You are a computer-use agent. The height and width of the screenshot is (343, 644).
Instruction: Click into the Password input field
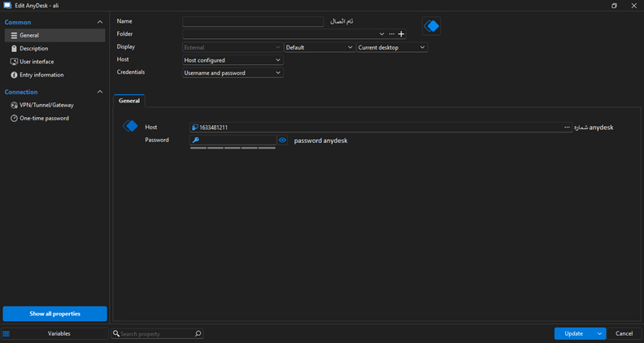pos(233,140)
